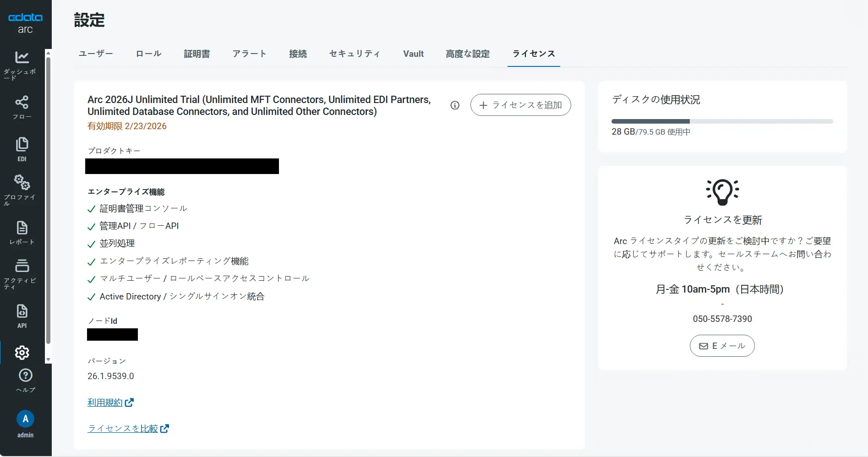Open the 接続 tab
Screen dimensions: 868x457
[298, 54]
